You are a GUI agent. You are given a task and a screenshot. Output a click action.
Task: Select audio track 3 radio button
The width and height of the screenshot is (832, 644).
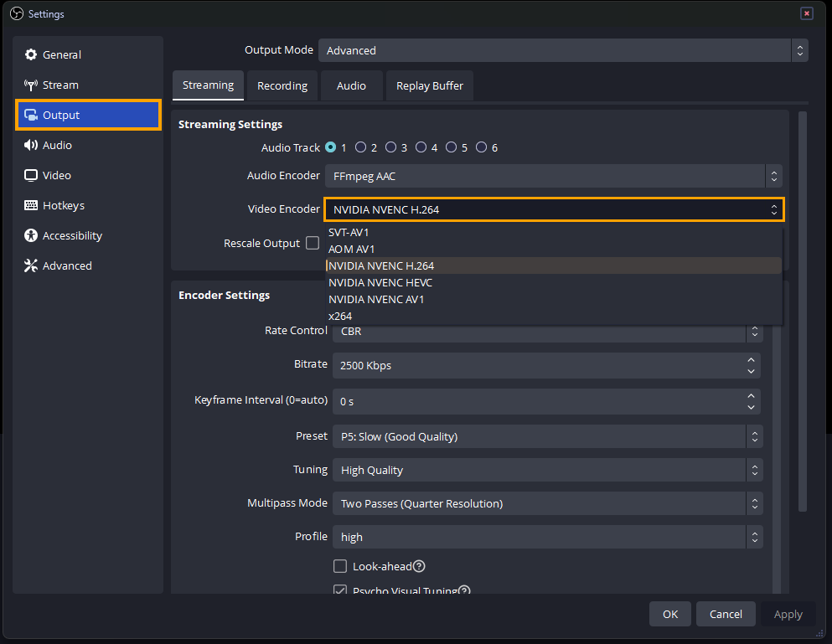pos(391,147)
